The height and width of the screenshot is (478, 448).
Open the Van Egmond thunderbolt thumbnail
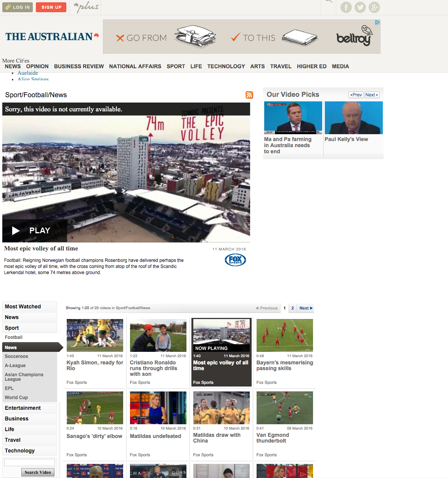pos(285,408)
